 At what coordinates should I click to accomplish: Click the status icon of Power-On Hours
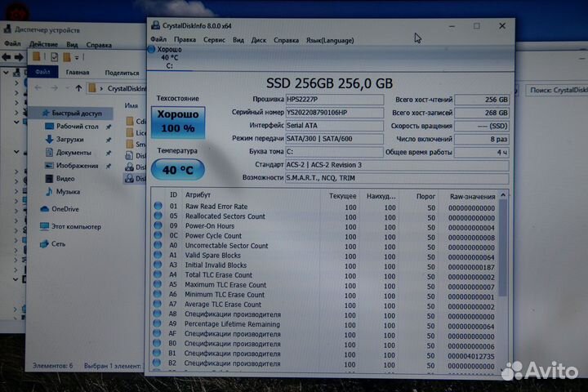coord(158,225)
